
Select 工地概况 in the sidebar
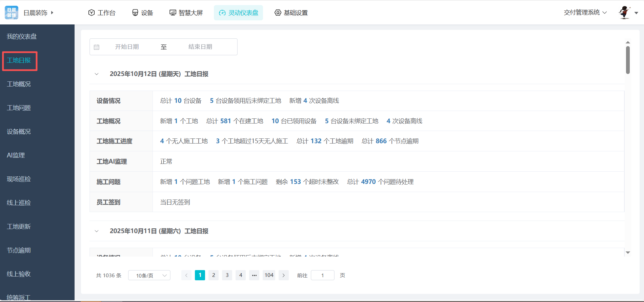(x=19, y=84)
